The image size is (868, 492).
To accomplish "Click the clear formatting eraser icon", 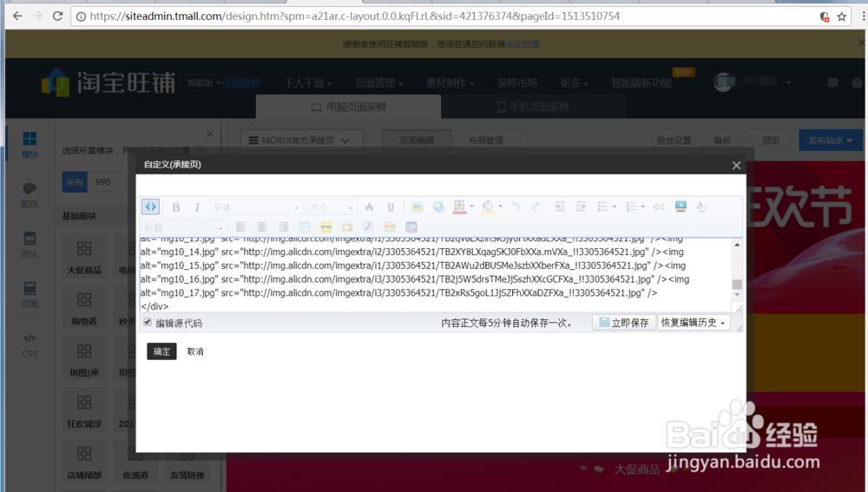I will click(x=702, y=207).
